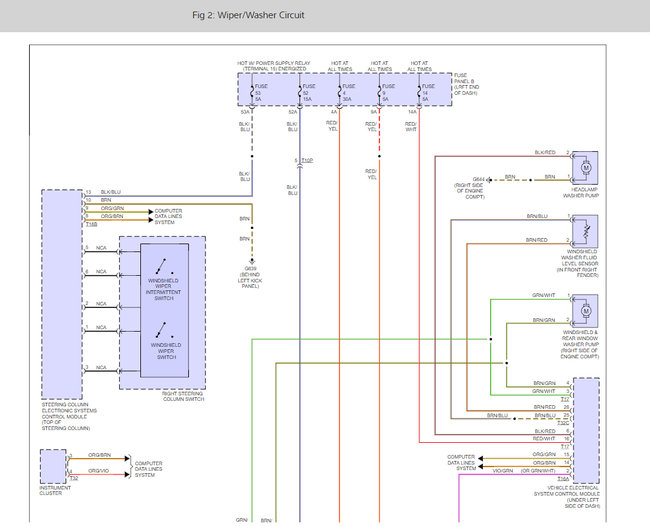
Task: Click the 'Fig 2: Wiper/Washer Circuit' title
Action: coord(248,16)
